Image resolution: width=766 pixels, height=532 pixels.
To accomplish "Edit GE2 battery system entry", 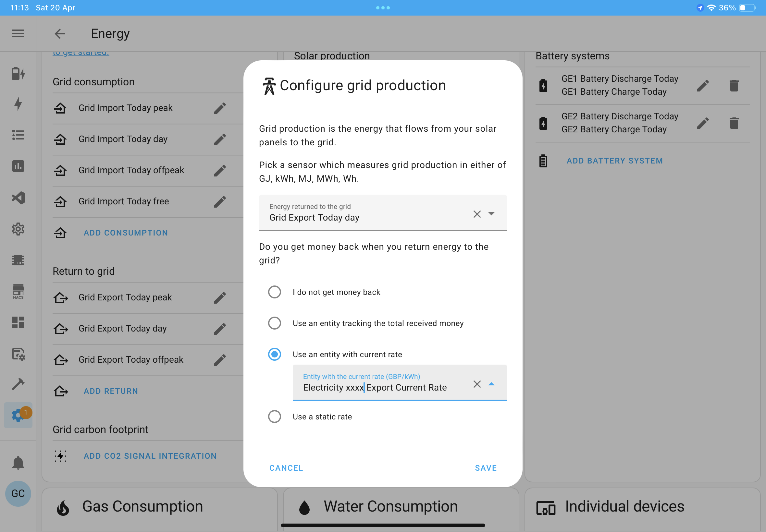I will coord(703,123).
